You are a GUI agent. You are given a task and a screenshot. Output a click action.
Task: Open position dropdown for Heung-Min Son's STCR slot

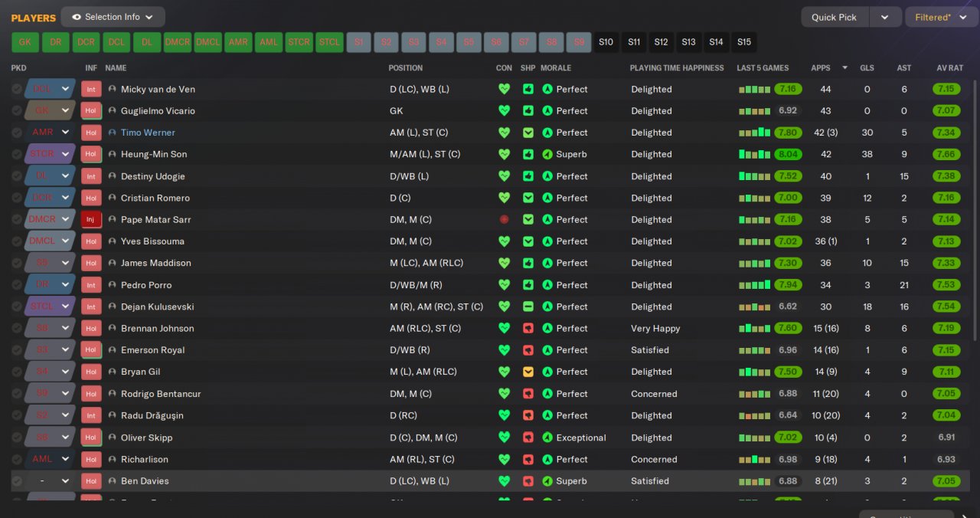pyautogui.click(x=66, y=154)
